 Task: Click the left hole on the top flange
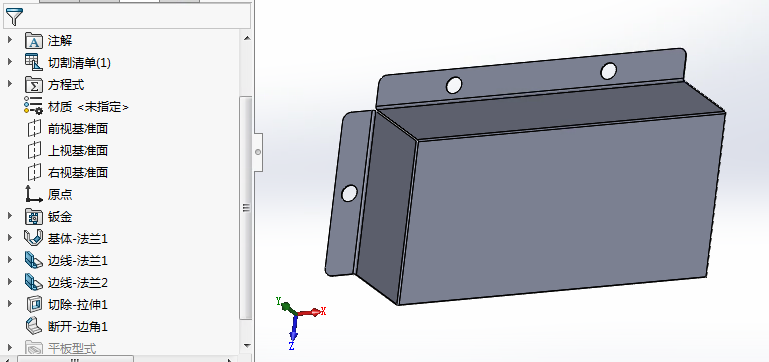454,85
